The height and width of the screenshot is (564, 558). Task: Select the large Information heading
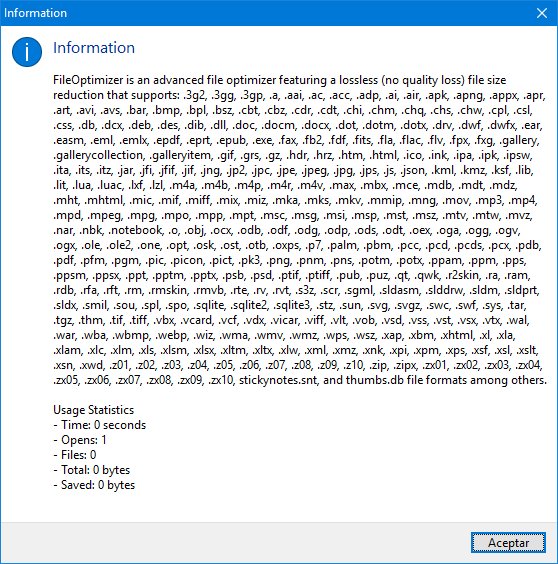pyautogui.click(x=94, y=48)
